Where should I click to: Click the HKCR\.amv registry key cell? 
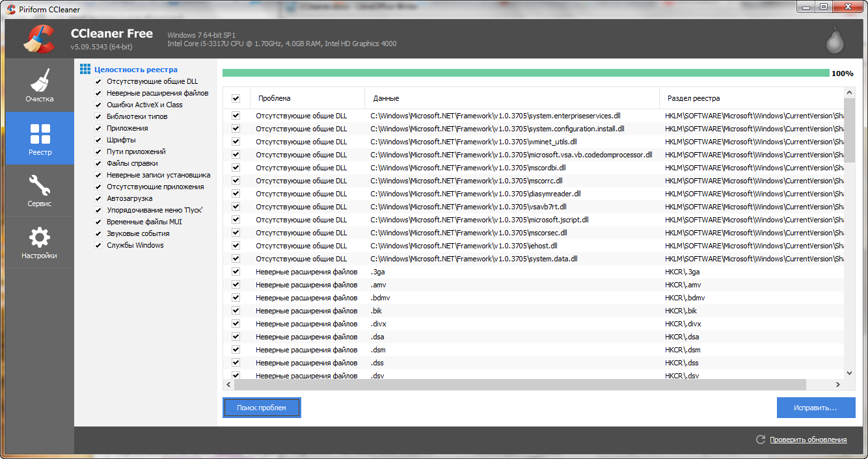coord(683,285)
